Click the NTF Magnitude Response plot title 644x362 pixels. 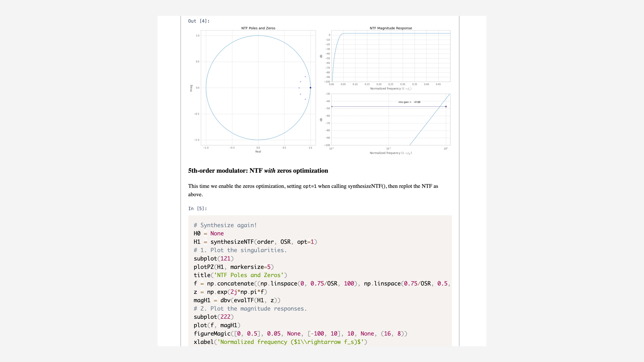[x=391, y=28]
